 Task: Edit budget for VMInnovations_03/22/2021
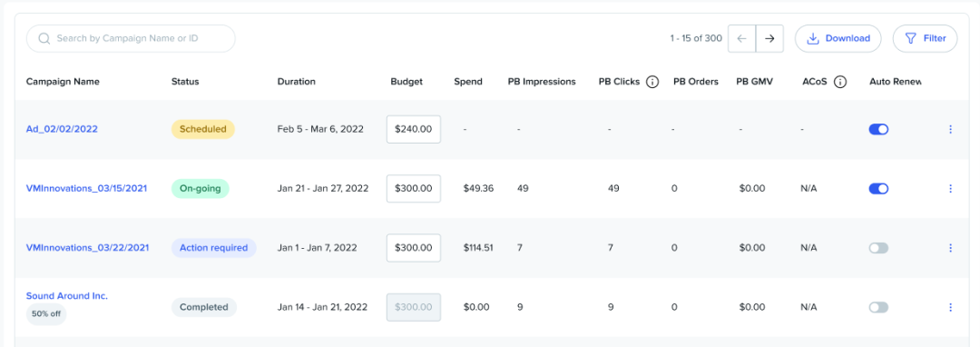pyautogui.click(x=414, y=248)
